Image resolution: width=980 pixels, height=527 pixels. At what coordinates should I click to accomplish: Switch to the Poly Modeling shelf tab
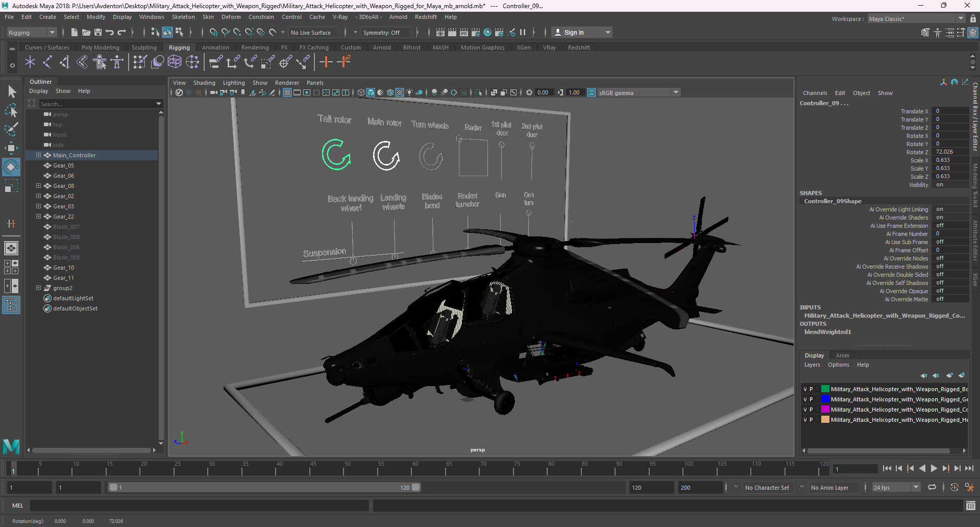tap(101, 47)
